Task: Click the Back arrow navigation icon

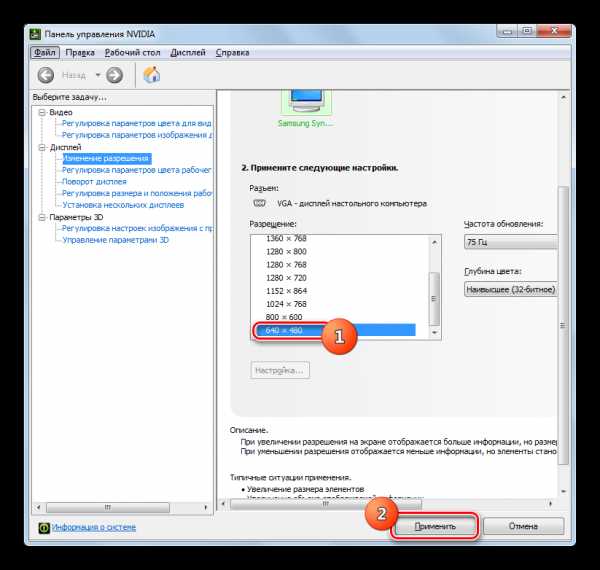Action: point(46,75)
